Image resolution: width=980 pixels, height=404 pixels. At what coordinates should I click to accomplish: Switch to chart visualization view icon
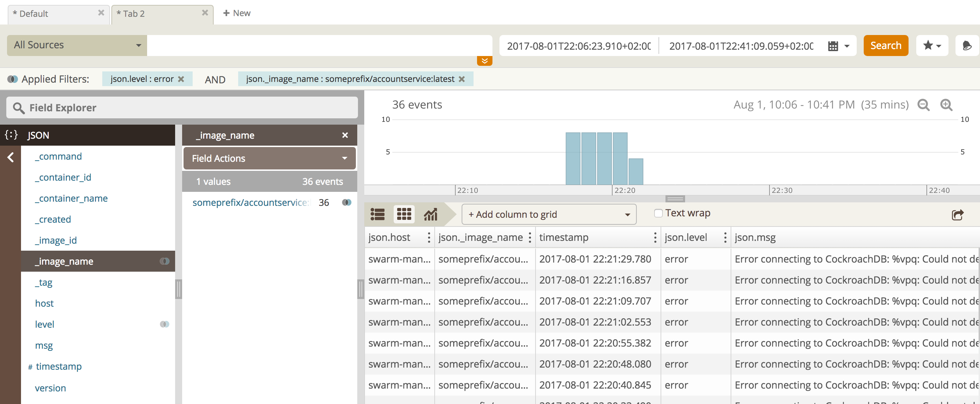[x=431, y=215]
